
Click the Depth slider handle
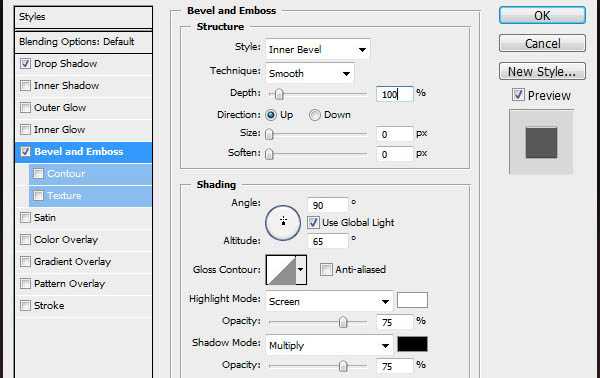click(x=279, y=94)
